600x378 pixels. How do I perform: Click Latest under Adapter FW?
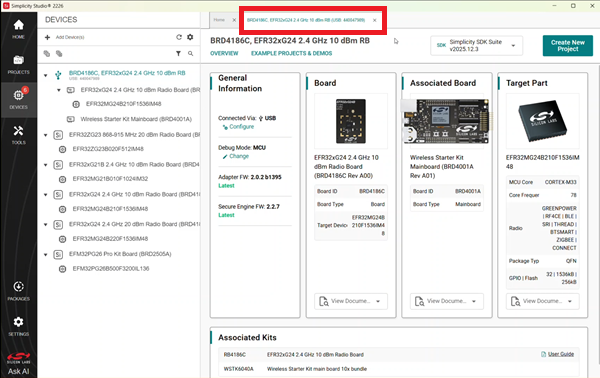(x=226, y=186)
